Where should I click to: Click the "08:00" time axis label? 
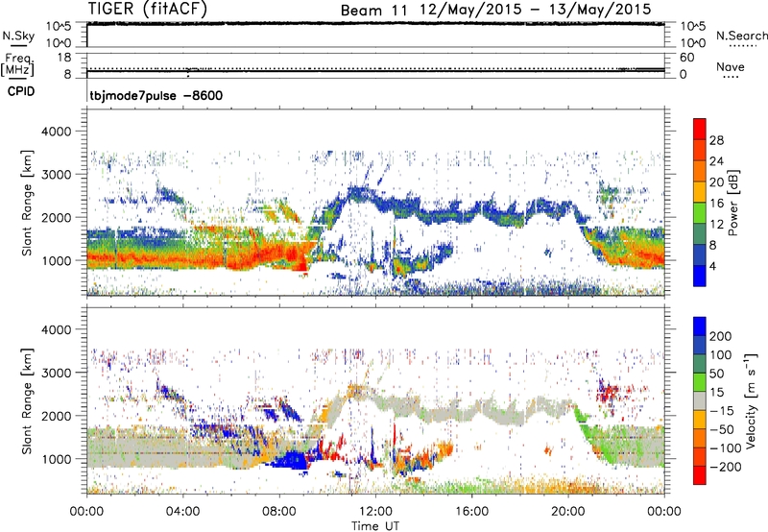coord(279,512)
